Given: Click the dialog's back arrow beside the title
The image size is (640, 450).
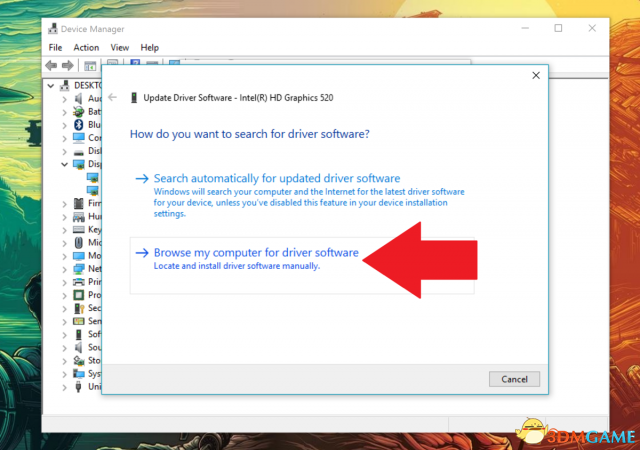Looking at the screenshot, I should [x=112, y=97].
